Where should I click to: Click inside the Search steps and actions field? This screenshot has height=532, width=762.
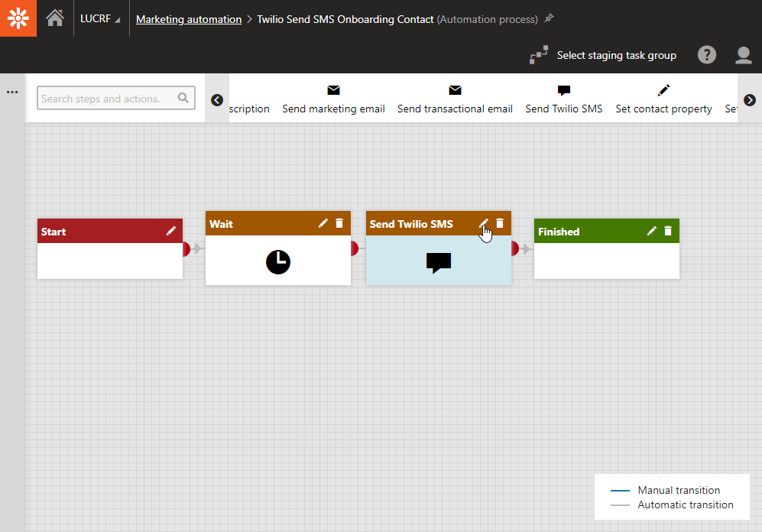pos(107,98)
